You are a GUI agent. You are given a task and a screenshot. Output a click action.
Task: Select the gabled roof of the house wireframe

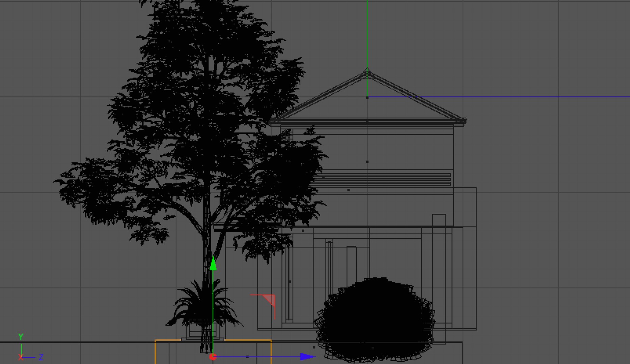pyautogui.click(x=368, y=97)
